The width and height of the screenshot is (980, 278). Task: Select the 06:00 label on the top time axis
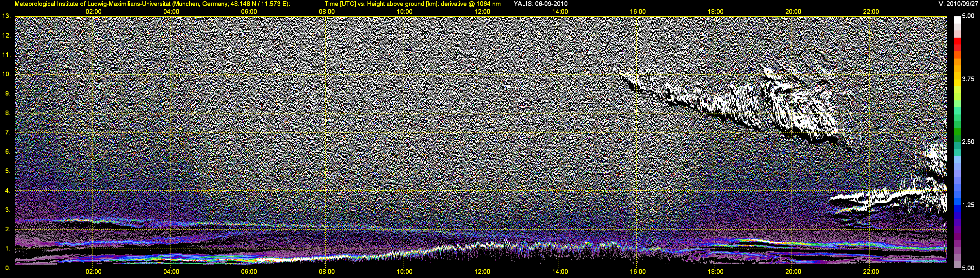[249, 12]
